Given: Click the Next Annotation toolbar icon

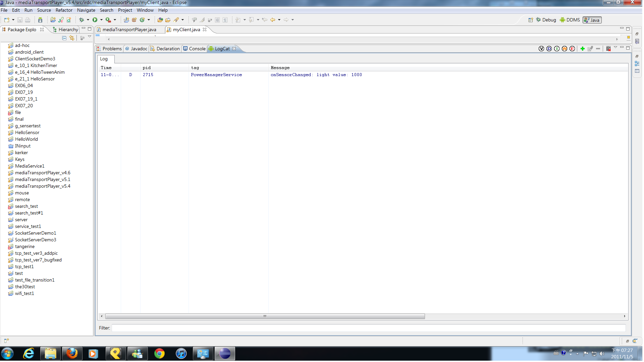Looking at the screenshot, I should tap(238, 20).
